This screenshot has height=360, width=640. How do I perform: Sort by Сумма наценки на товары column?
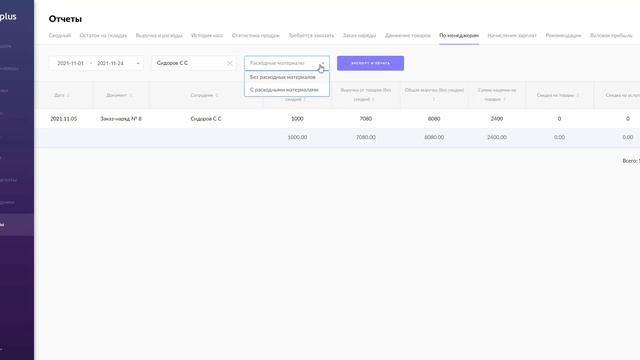pyautogui.click(x=496, y=94)
